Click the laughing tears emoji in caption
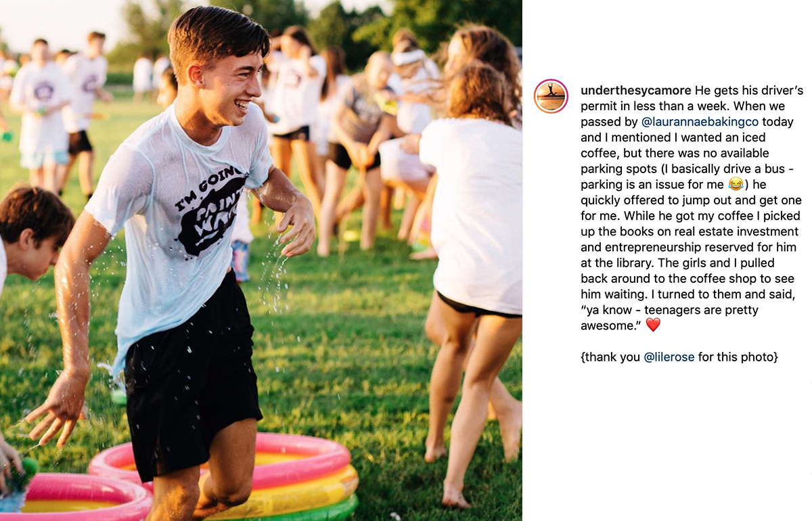This screenshot has width=812, height=521. click(x=736, y=185)
